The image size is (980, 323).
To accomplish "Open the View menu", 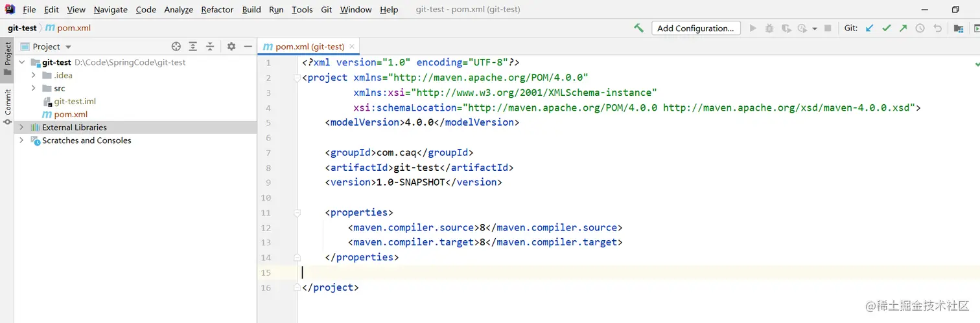I will [x=76, y=10].
